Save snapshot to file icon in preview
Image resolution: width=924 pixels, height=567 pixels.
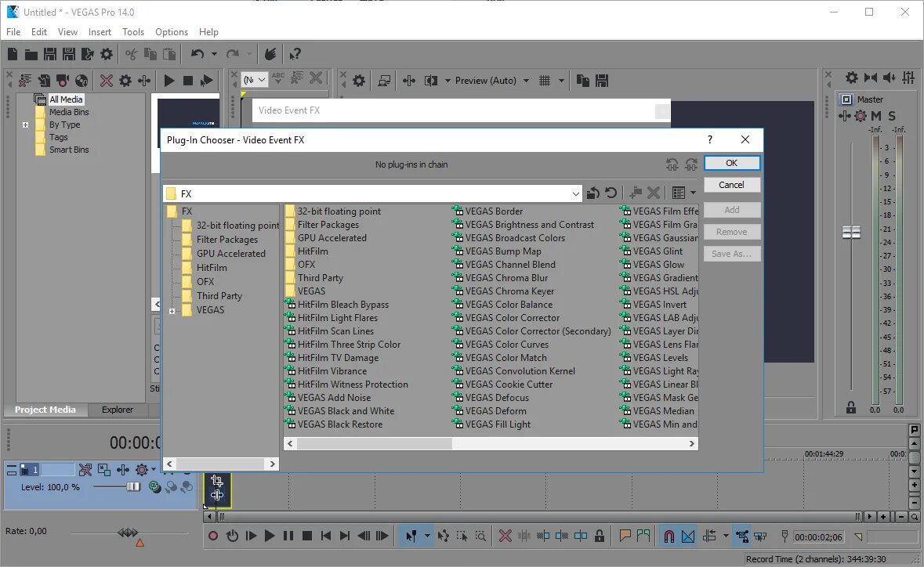tap(602, 81)
